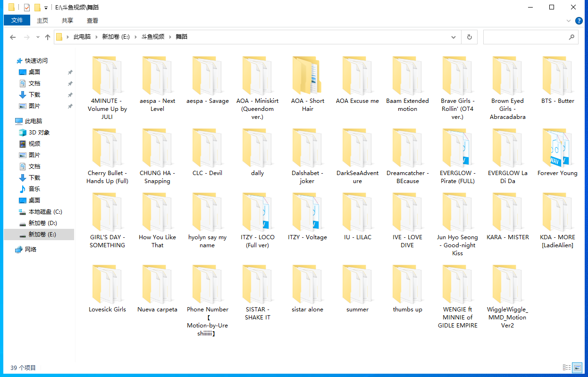Open the 查看 View ribbon tab
The image size is (588, 377).
click(92, 20)
